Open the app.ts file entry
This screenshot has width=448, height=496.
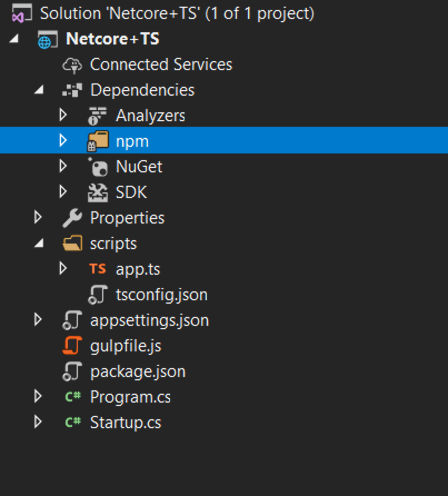[x=137, y=269]
